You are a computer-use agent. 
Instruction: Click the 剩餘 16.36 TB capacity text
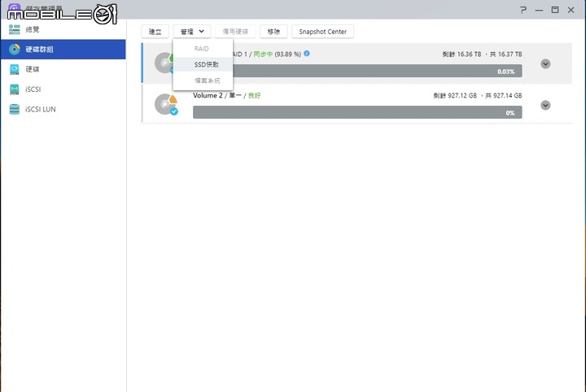(461, 54)
